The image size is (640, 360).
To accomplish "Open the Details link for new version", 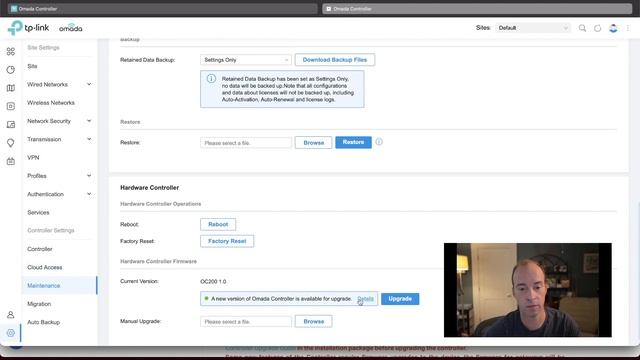I will click(365, 299).
